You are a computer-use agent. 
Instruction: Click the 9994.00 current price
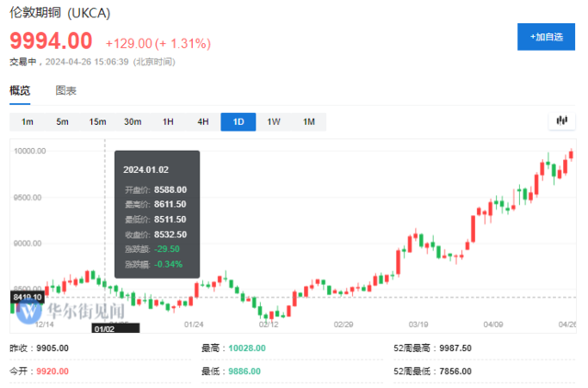point(51,41)
